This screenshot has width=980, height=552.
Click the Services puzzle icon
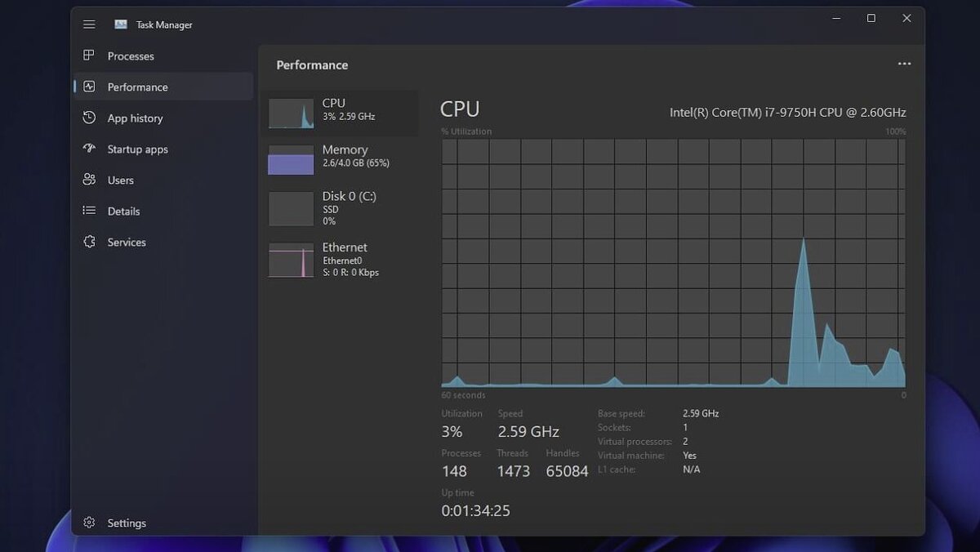click(89, 242)
